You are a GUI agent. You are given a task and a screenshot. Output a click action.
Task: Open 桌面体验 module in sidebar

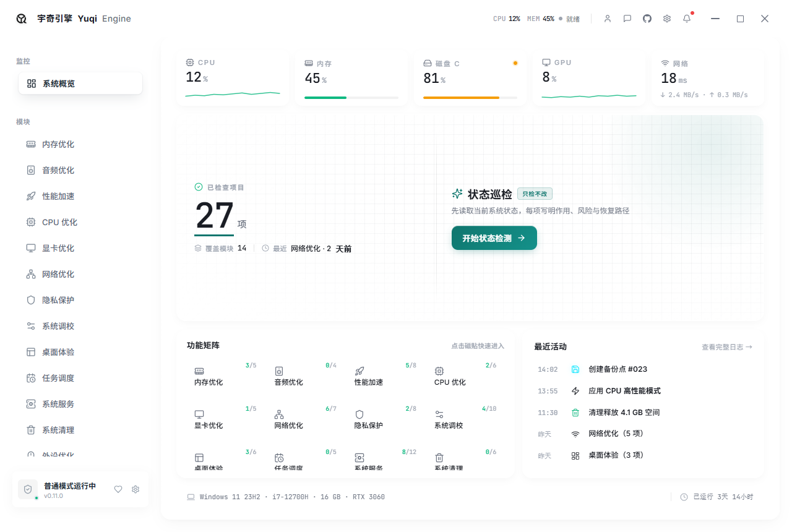[80, 352]
